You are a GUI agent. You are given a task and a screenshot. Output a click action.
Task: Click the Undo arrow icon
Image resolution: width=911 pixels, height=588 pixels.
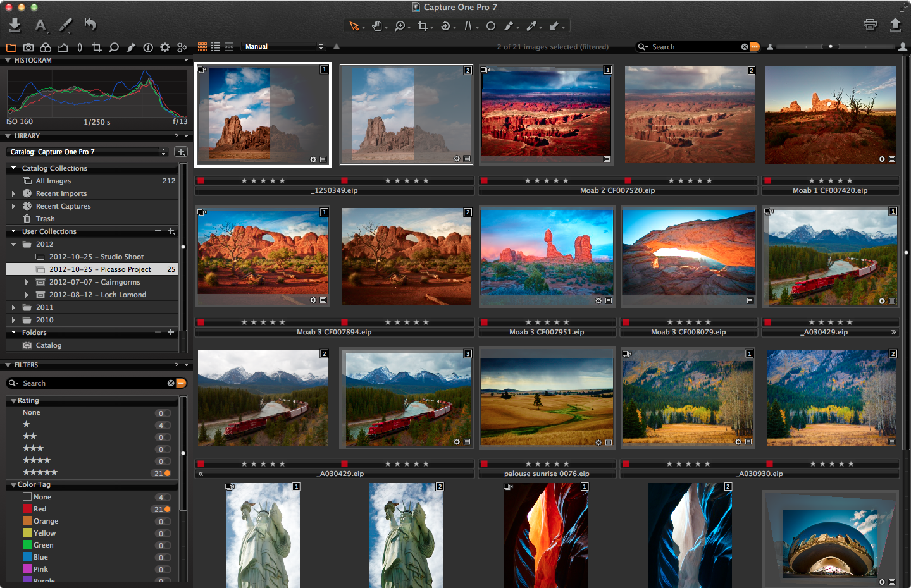click(90, 25)
